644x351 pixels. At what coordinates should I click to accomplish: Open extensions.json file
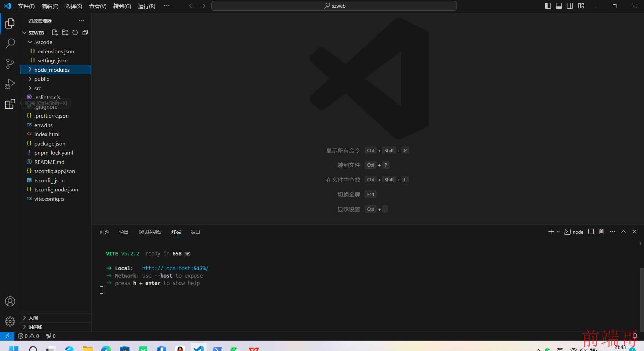tap(55, 51)
